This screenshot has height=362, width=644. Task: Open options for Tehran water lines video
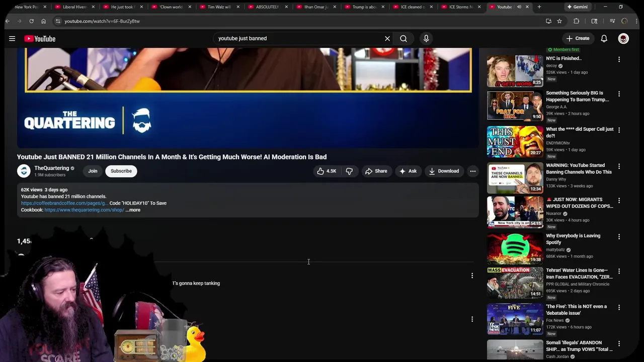619,271
